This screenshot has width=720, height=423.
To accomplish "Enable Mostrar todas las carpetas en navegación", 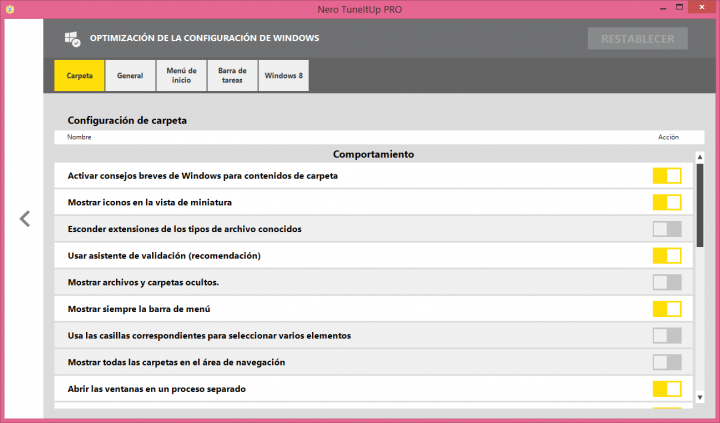I will tap(667, 362).
